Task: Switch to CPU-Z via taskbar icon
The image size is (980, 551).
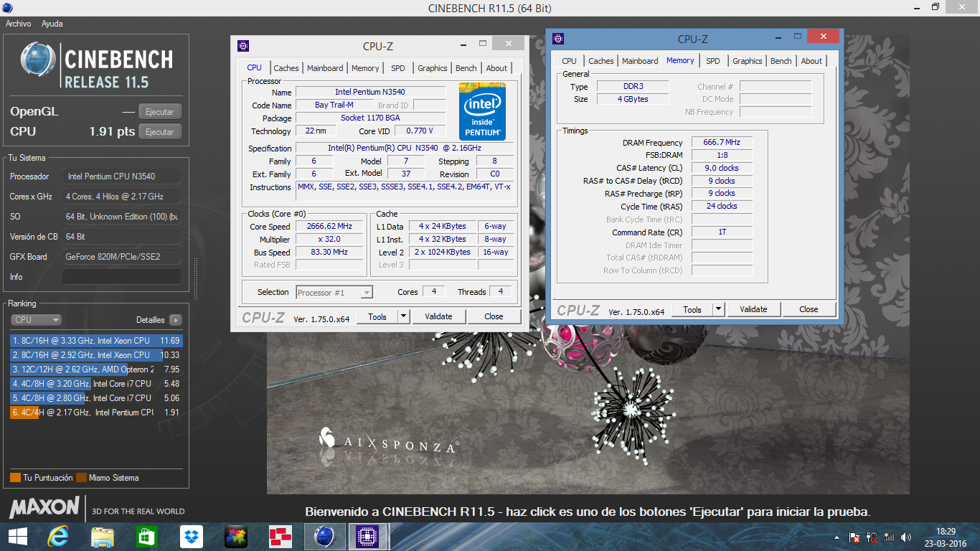Action: (x=368, y=537)
